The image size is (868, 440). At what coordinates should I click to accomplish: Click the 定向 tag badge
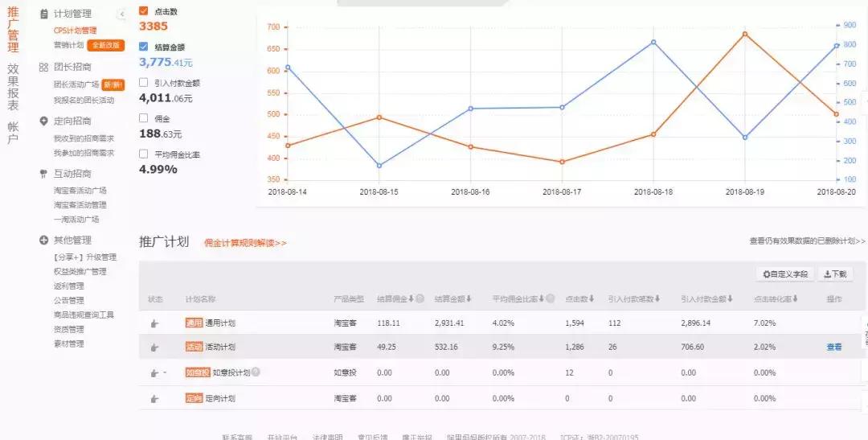194,398
